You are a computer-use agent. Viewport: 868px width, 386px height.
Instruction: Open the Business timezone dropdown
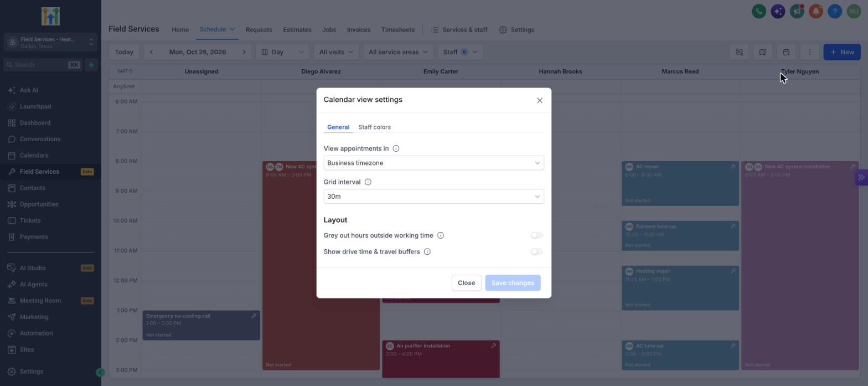coord(433,163)
